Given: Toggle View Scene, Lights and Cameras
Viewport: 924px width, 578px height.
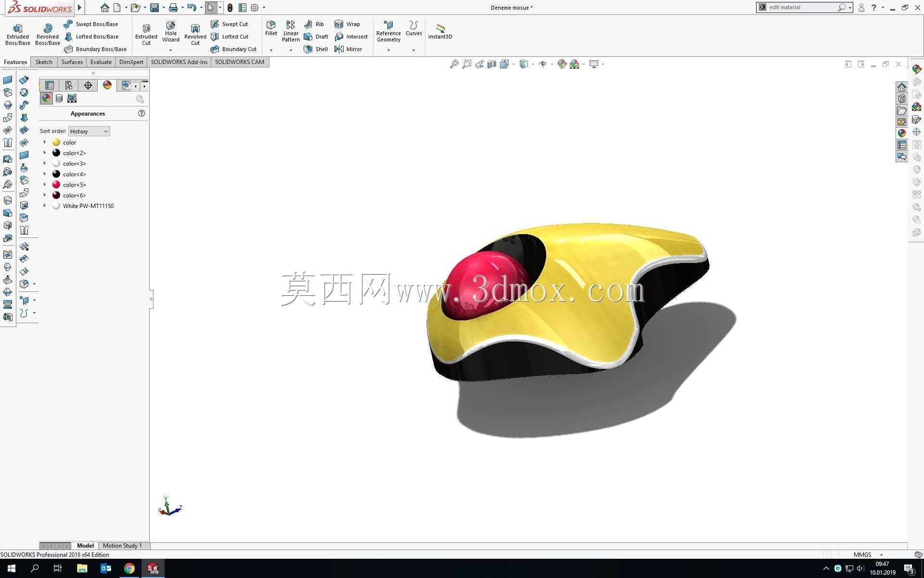Looking at the screenshot, I should coord(72,98).
